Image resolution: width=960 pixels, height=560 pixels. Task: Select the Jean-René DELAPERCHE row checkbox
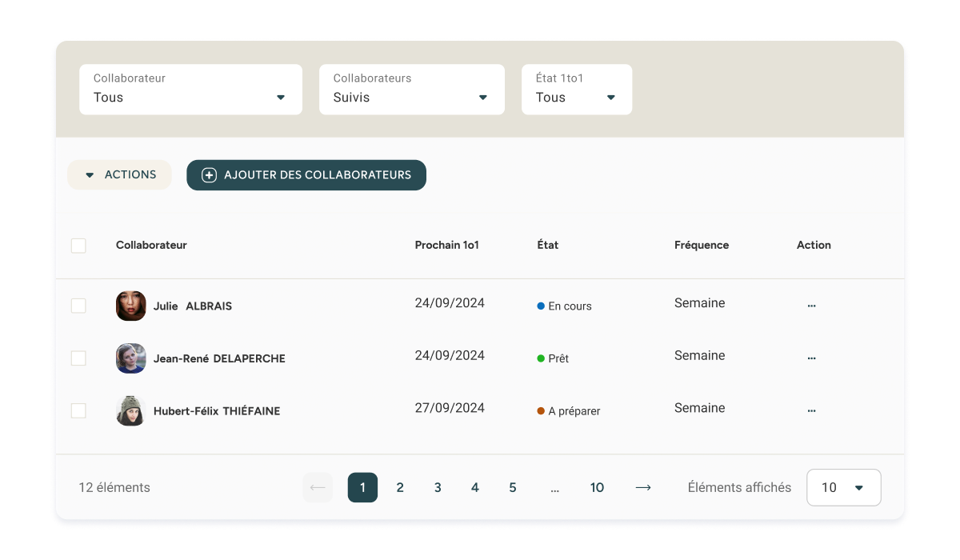(78, 358)
